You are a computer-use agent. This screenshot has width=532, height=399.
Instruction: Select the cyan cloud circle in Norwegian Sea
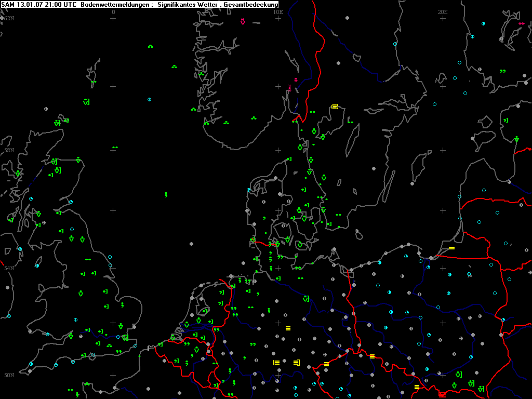149,99
